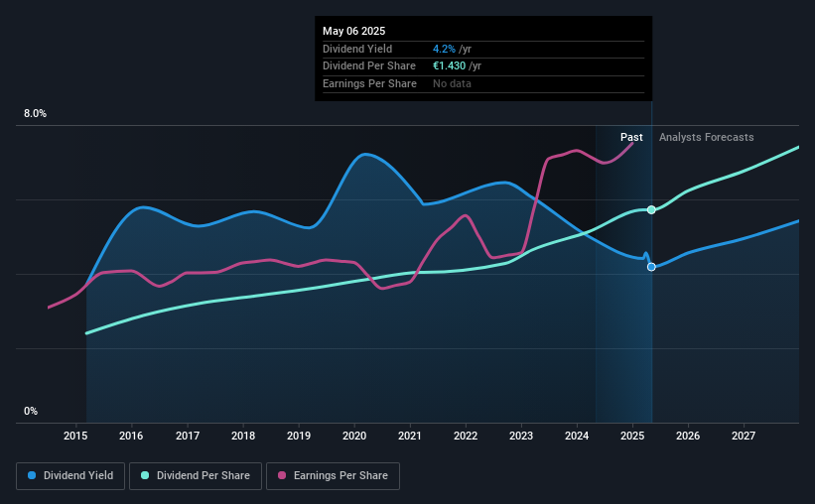Click the 'Analysts Forecasts' label
Image resolution: width=815 pixels, height=504 pixels.
[x=707, y=137]
